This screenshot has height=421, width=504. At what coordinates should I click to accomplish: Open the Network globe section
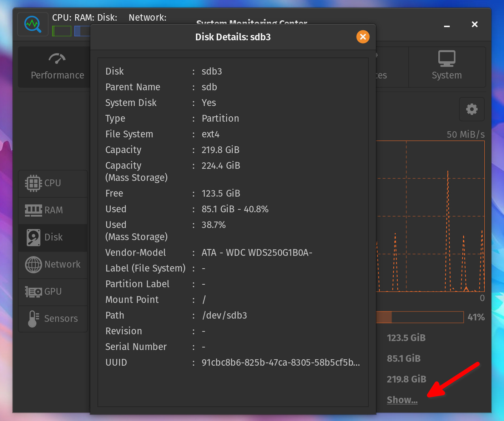click(x=53, y=264)
